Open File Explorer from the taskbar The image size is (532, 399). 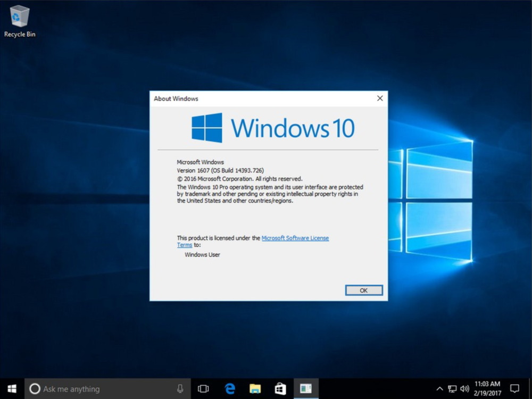point(255,389)
